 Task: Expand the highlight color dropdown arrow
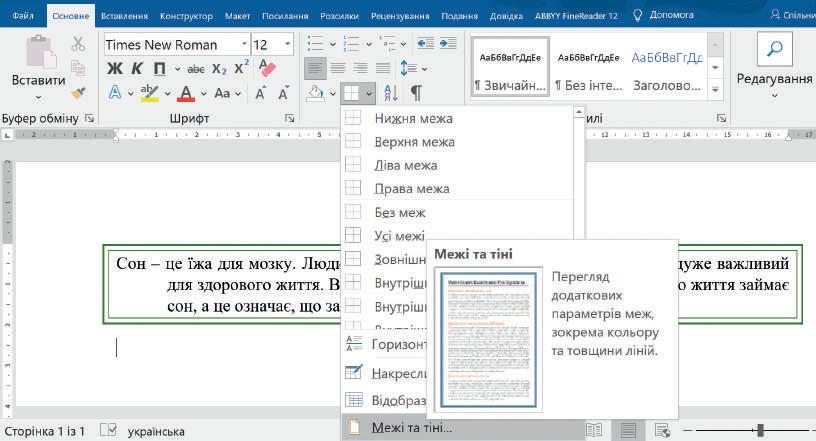(x=168, y=94)
